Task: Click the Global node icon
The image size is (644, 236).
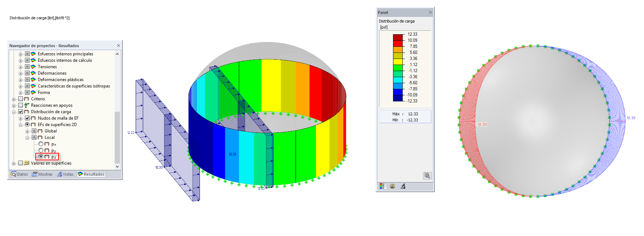Action: [x=40, y=131]
